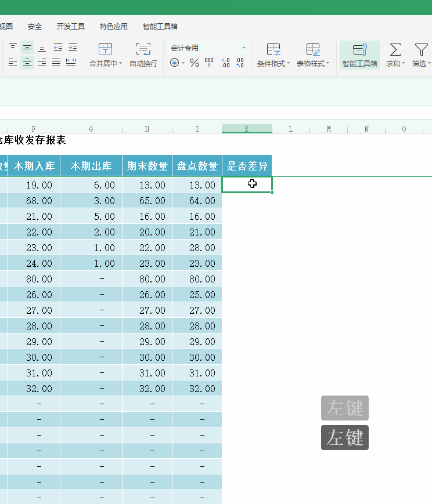Align text left
The width and height of the screenshot is (432, 504).
coord(13,63)
